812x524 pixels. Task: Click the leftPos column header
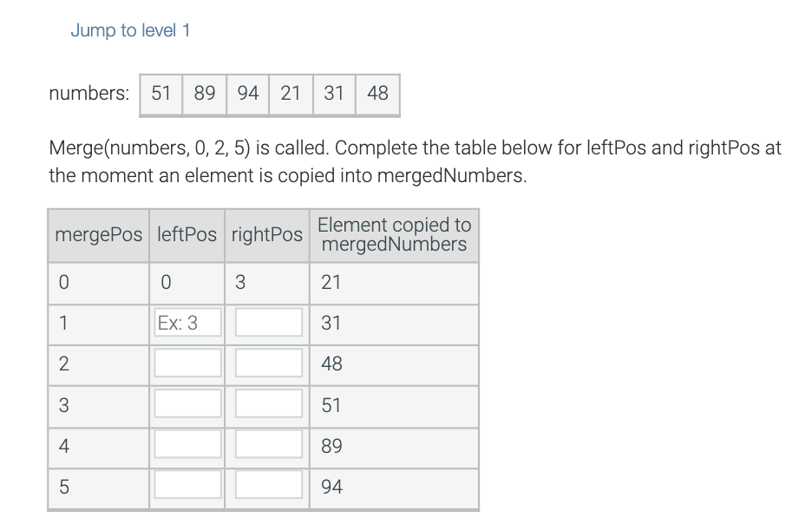point(187,235)
